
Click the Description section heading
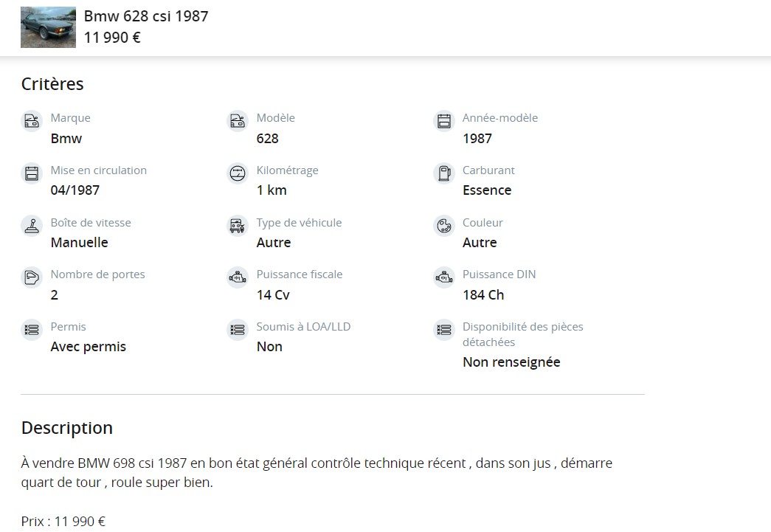(x=67, y=428)
